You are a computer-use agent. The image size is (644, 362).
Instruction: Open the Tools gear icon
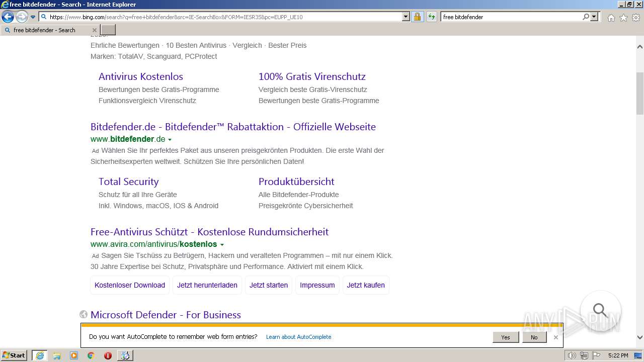pos(636,18)
